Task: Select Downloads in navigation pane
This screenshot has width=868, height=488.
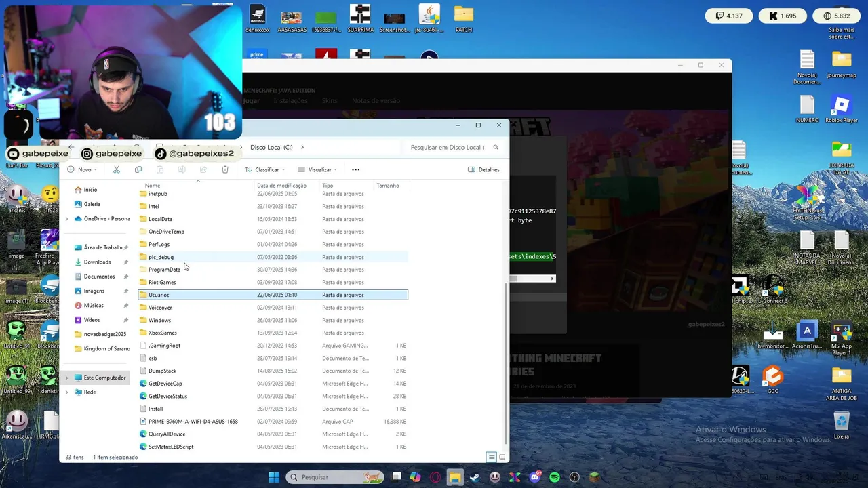Action: 97,262
